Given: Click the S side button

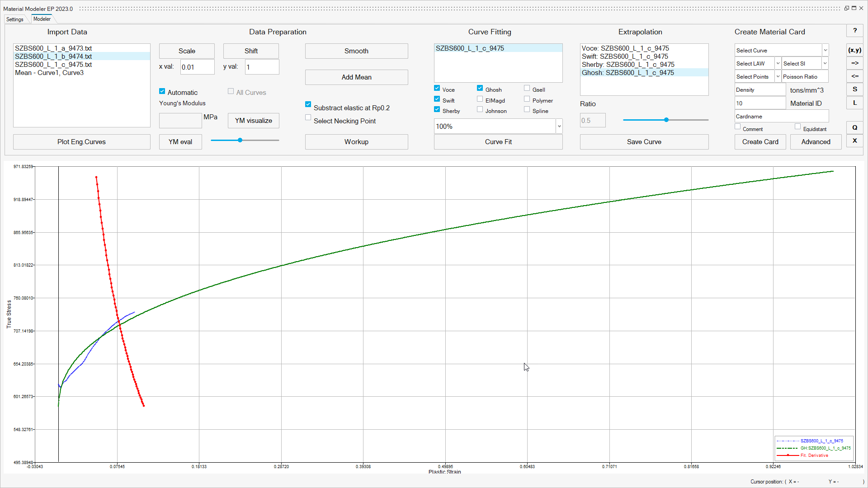Looking at the screenshot, I should (x=854, y=89).
